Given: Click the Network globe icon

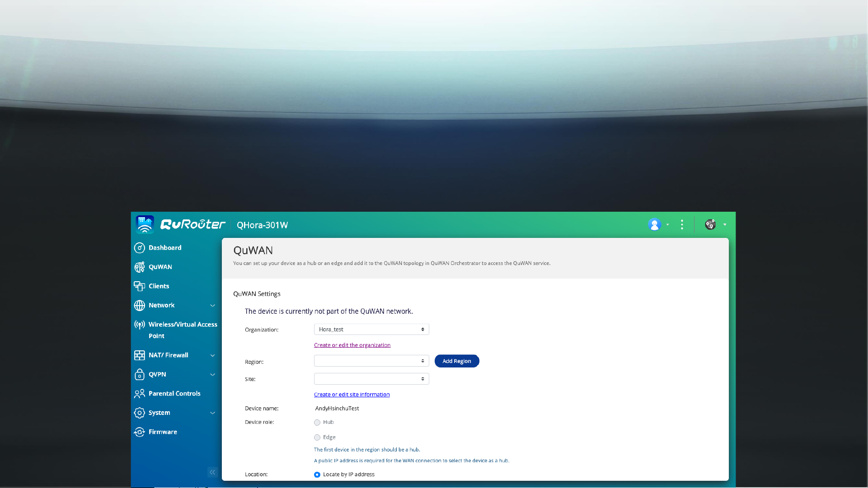Looking at the screenshot, I should pos(140,305).
